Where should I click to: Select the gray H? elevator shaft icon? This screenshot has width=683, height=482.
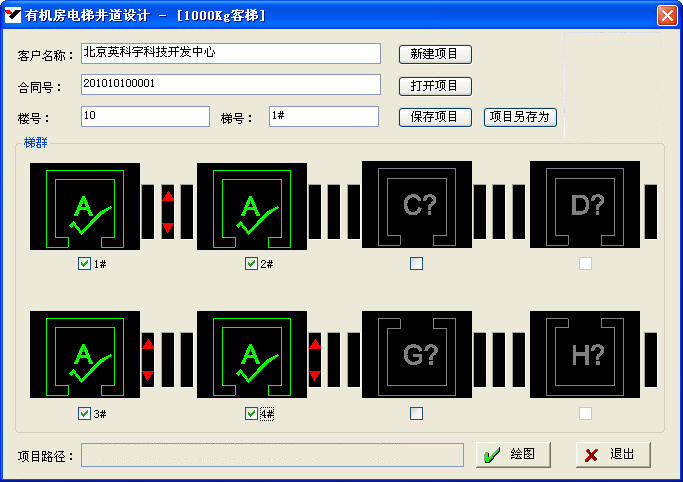pyautogui.click(x=585, y=355)
